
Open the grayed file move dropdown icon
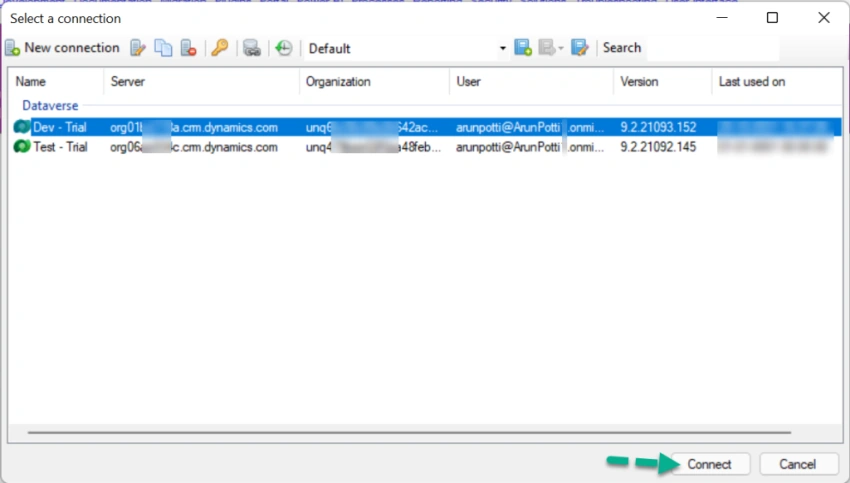click(x=551, y=48)
